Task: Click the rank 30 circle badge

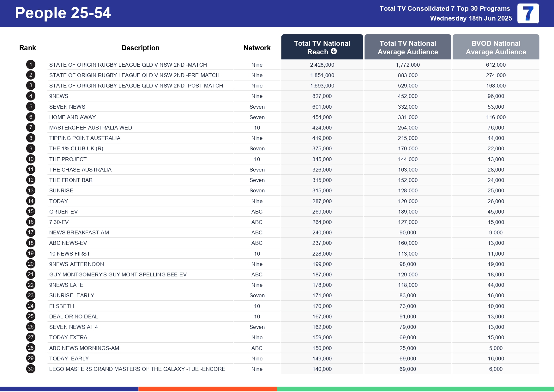Action: pyautogui.click(x=30, y=369)
